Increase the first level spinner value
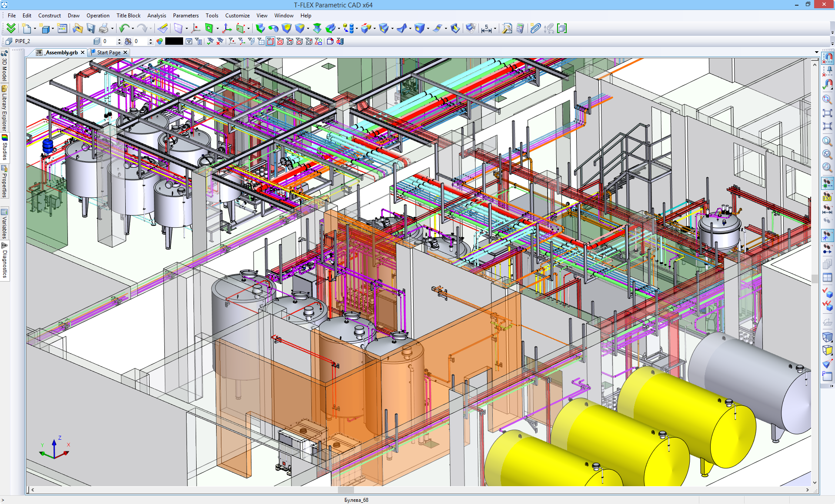 tap(119, 40)
